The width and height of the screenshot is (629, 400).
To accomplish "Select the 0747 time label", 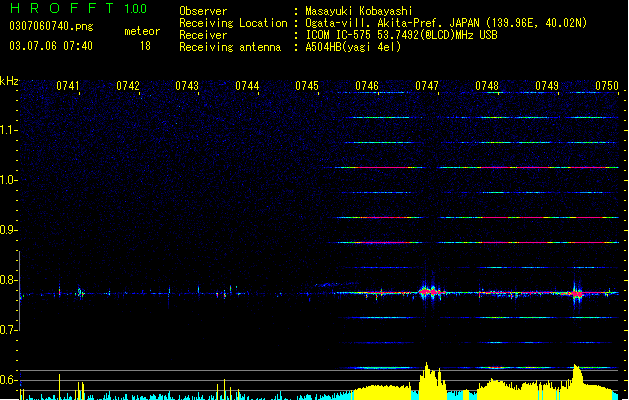I will click(427, 86).
